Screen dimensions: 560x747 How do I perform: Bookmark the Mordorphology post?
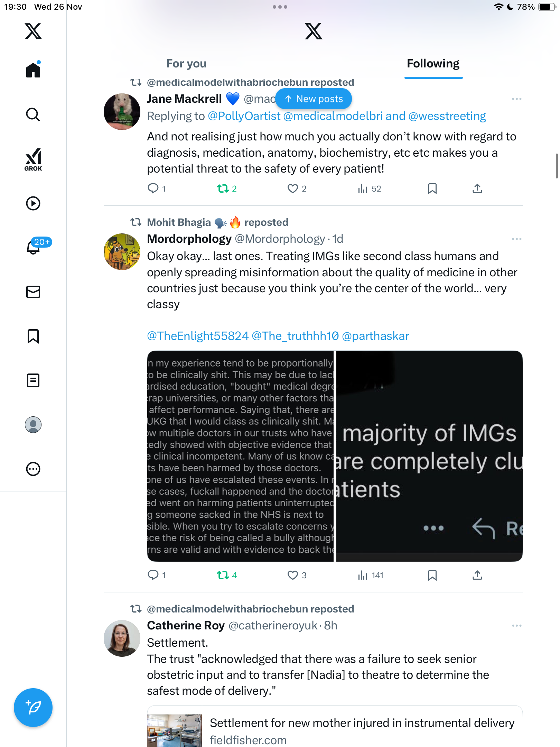point(432,575)
